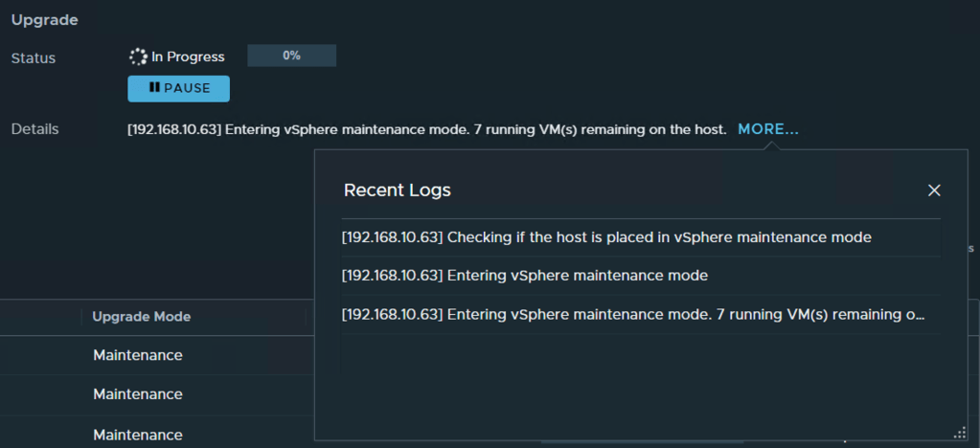
Task: Click the MORE... details link
Action: click(x=767, y=129)
